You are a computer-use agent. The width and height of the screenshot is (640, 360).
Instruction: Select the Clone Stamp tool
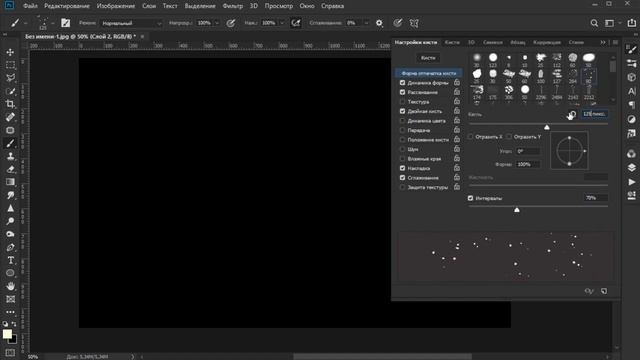click(x=10, y=156)
